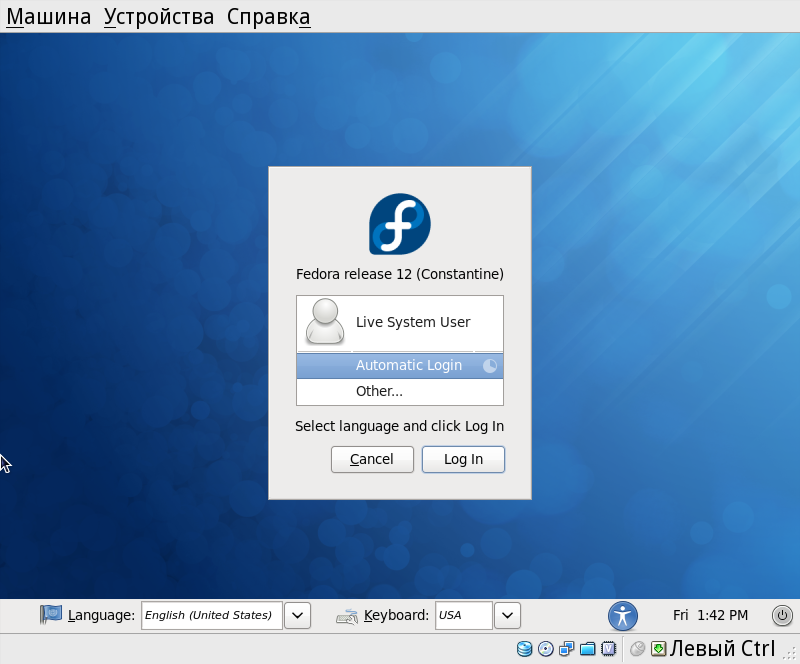The height and width of the screenshot is (664, 800).
Task: Click the English (United States) language field
Action: click(212, 616)
